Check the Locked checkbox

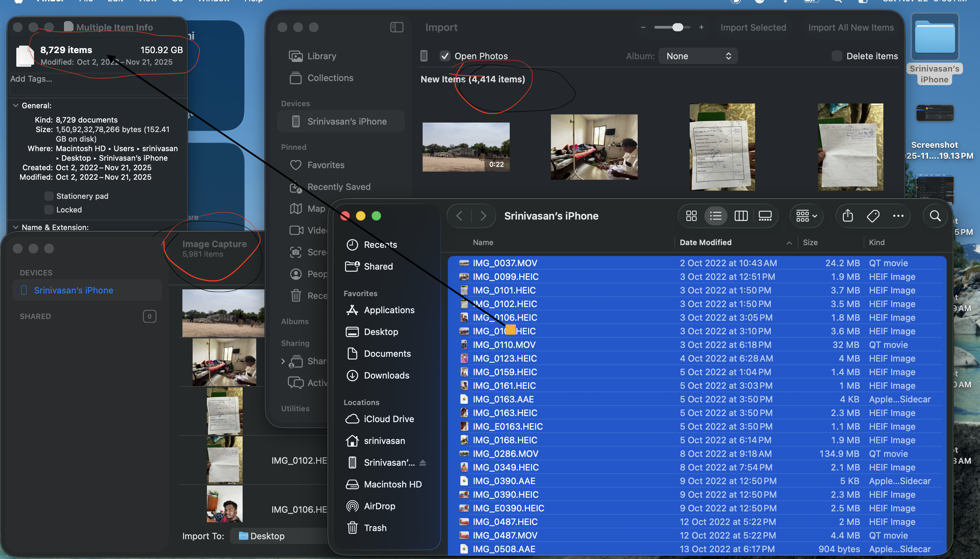(49, 210)
